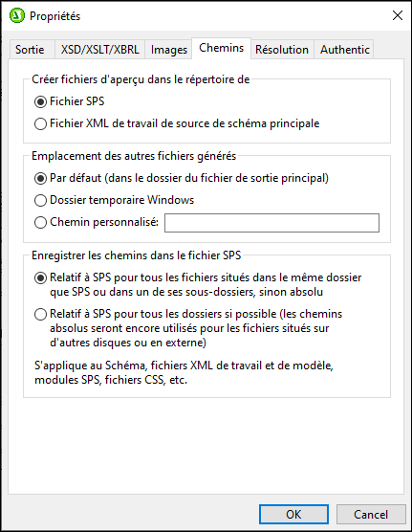The width and height of the screenshot is (412, 532).
Task: Dismiss dialog with Cancel button
Action: [371, 515]
